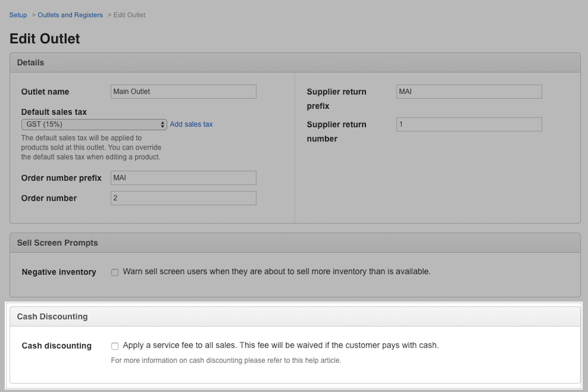Click the Edit Outlet page heading
Image resolution: width=588 pixels, height=392 pixels.
(45, 39)
